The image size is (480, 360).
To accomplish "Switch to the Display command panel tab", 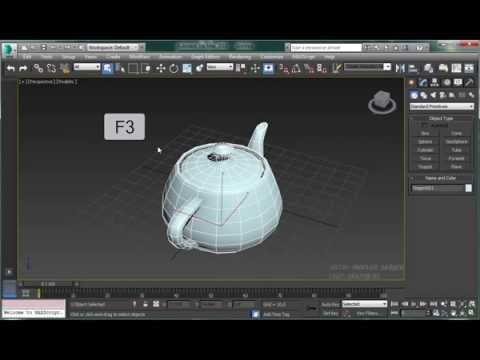I will click(458, 82).
